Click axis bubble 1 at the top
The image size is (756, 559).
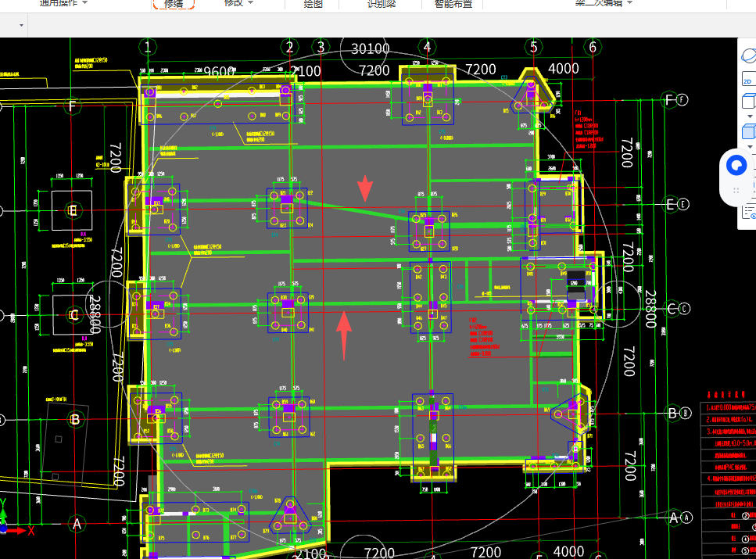(x=148, y=47)
